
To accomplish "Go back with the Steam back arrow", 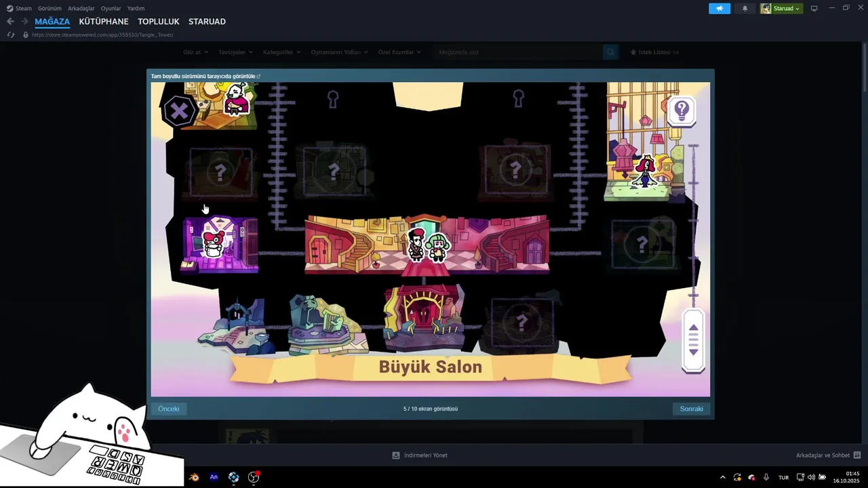I will pyautogui.click(x=10, y=22).
